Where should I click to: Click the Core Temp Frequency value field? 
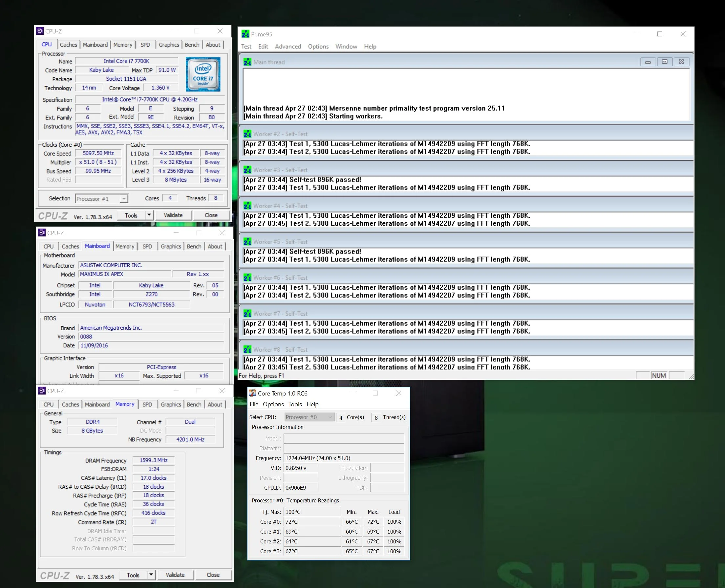coord(344,458)
